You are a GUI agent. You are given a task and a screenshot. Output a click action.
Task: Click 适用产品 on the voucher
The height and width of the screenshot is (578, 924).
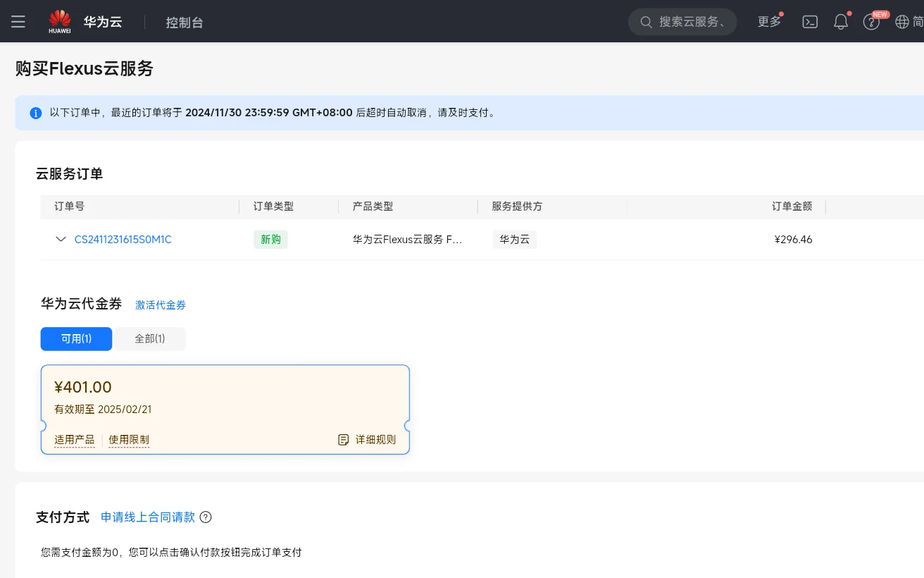(74, 440)
